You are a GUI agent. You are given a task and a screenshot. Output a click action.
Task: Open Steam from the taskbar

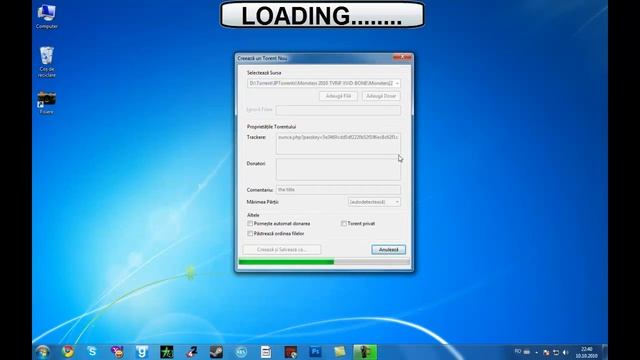(x=216, y=351)
